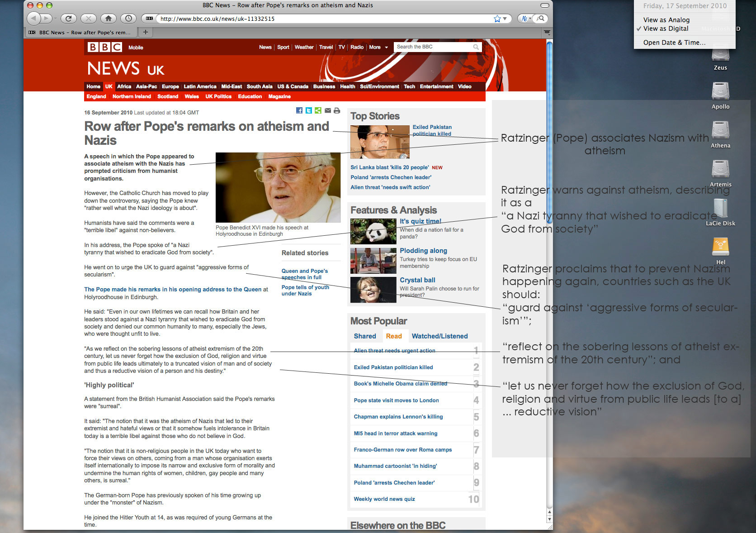Open the Sri Lanka blast 'kills 20 people' story
The height and width of the screenshot is (533, 756).
[390, 167]
